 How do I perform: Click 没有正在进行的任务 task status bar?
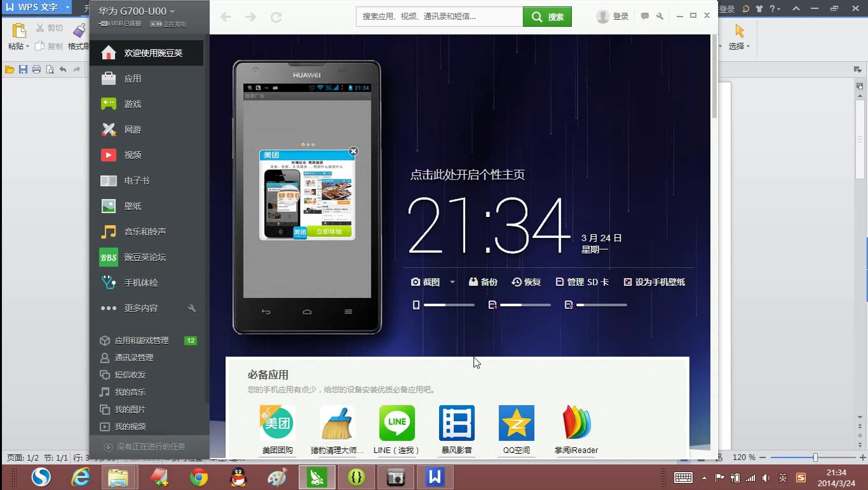click(149, 447)
